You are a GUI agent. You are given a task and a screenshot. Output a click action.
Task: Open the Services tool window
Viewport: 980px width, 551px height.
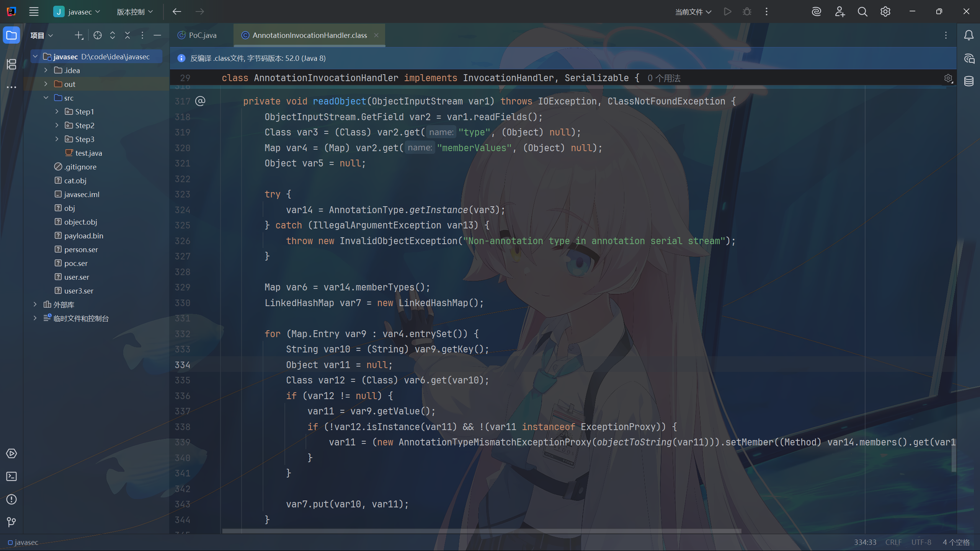click(x=11, y=453)
